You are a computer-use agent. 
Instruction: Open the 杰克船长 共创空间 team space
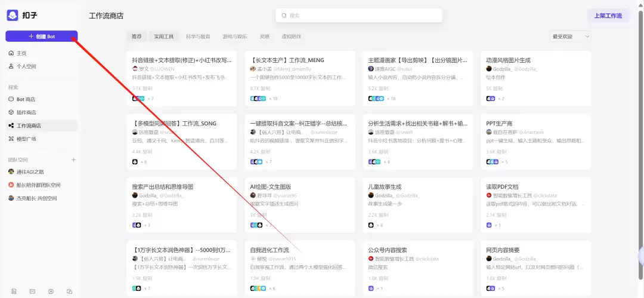click(x=42, y=198)
